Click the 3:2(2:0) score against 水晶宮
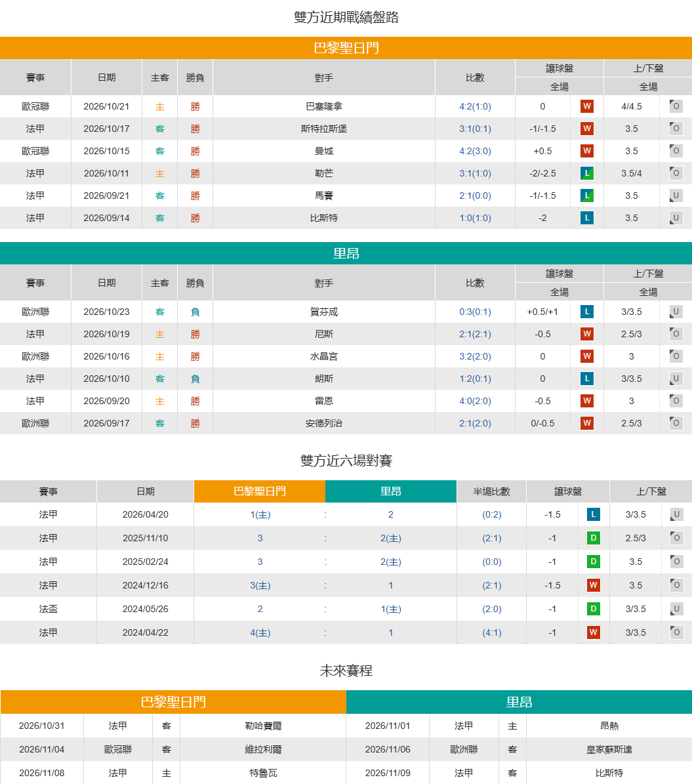This screenshot has width=692, height=784. pyautogui.click(x=475, y=356)
